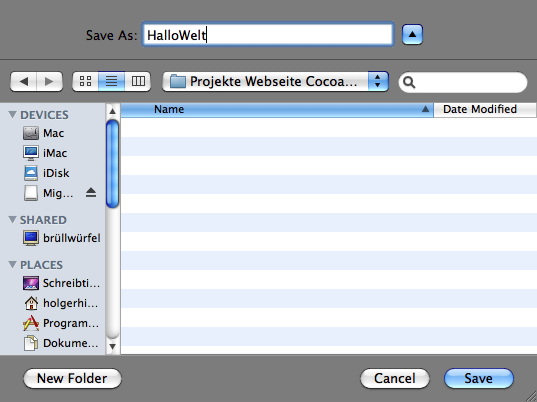This screenshot has height=402, width=537.
Task: Open the brüllwürfel shared computer
Action: click(x=62, y=238)
